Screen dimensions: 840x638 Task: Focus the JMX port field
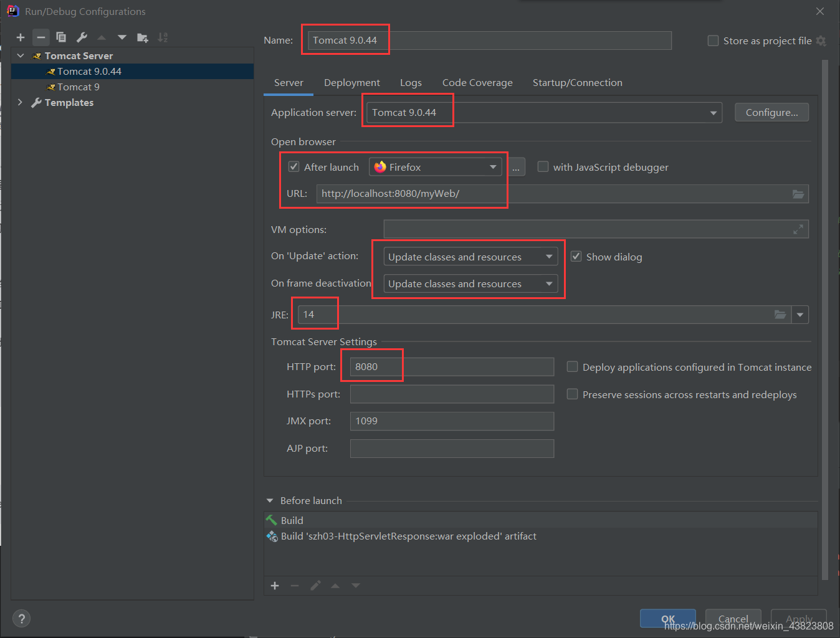pos(452,421)
